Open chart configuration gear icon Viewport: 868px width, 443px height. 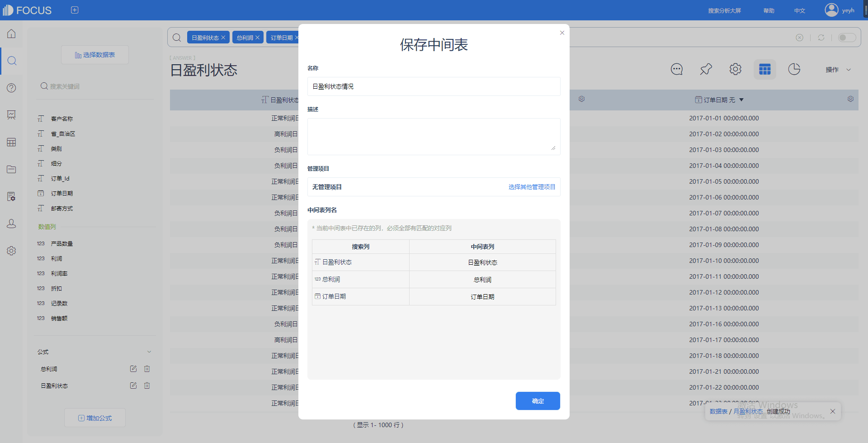click(736, 69)
